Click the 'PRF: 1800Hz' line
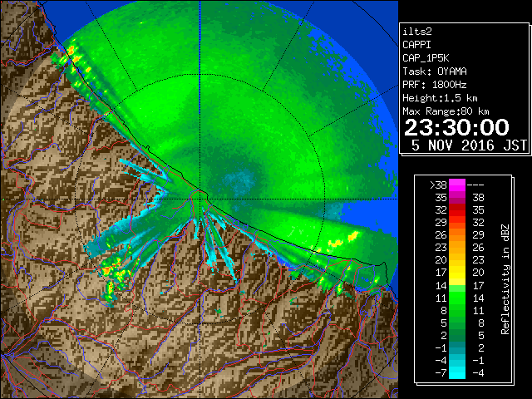This screenshot has height=399, width=532. [x=434, y=85]
